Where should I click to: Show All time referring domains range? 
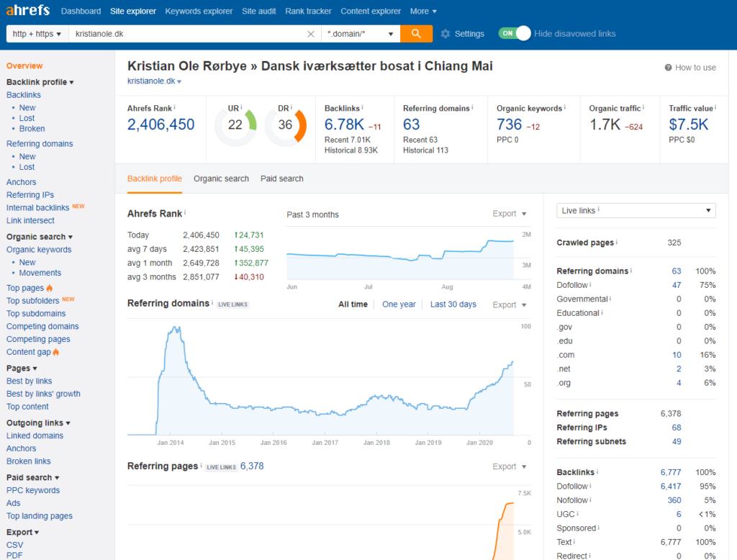coord(353,304)
